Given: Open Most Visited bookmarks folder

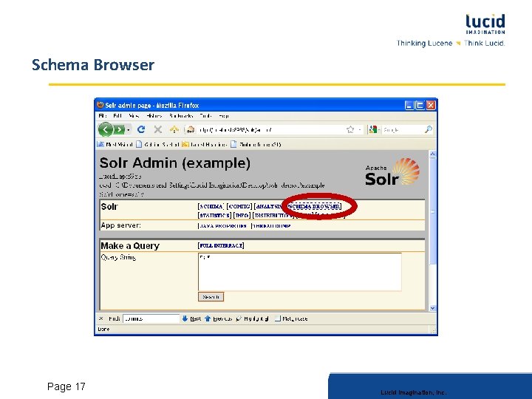Looking at the screenshot, I should [x=115, y=145].
